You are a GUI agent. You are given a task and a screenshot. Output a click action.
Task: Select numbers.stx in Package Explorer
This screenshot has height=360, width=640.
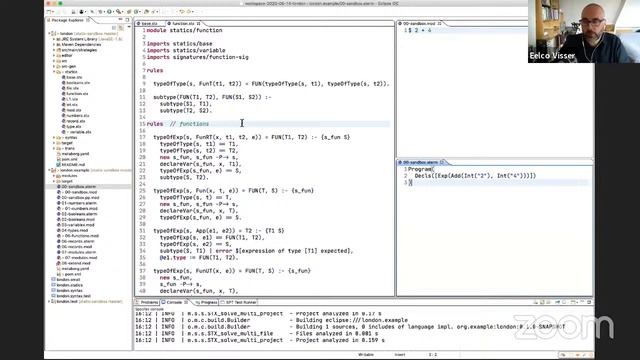point(76,116)
